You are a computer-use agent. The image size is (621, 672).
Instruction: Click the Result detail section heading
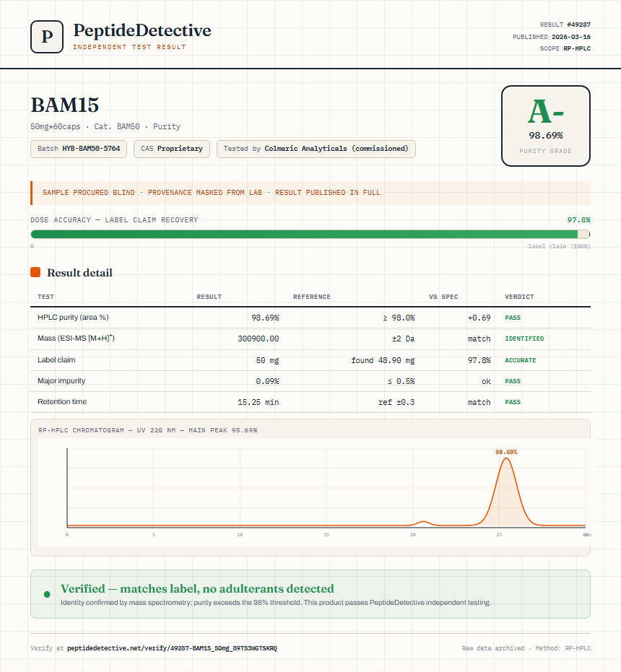pyautogui.click(x=79, y=273)
